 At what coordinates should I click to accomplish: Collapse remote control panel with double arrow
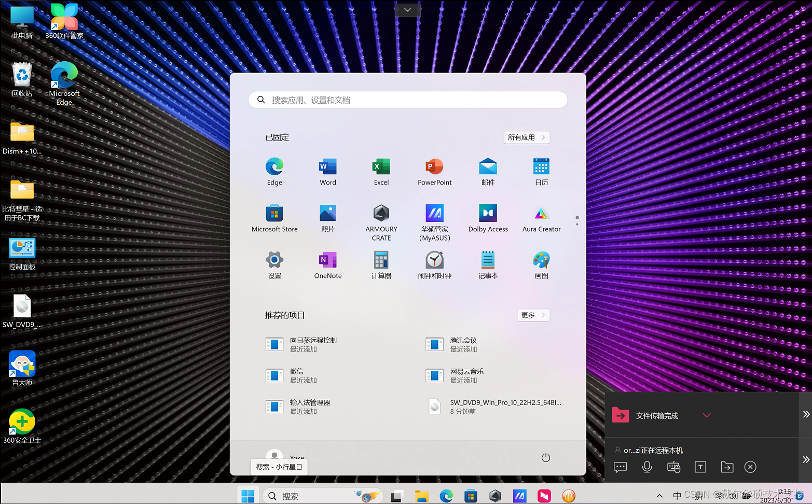pyautogui.click(x=806, y=459)
